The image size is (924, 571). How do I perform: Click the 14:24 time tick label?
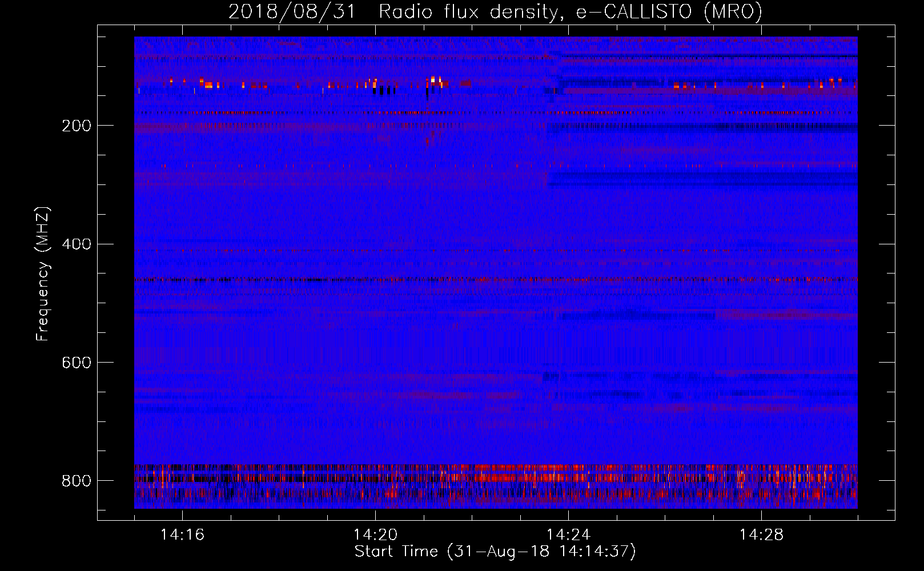pyautogui.click(x=568, y=535)
